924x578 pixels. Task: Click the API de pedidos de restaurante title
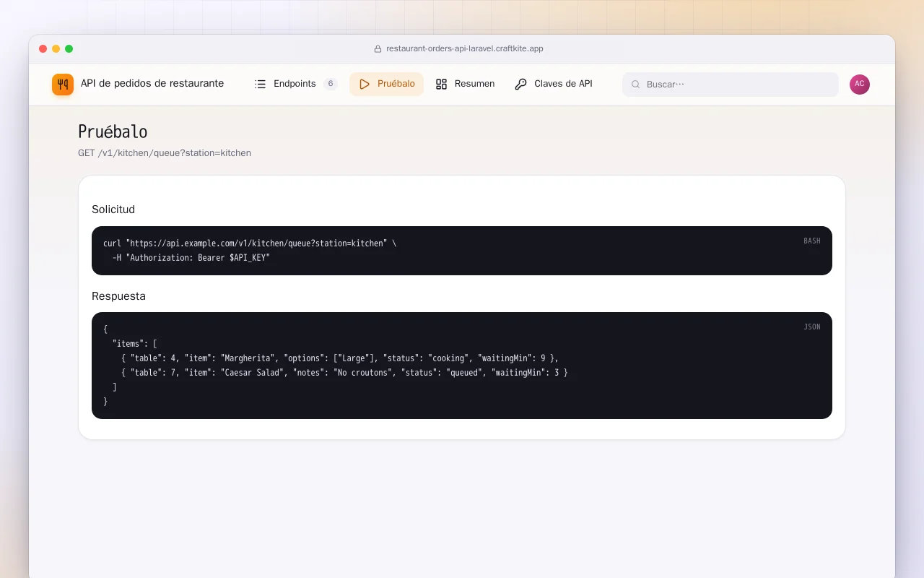pyautogui.click(x=152, y=84)
